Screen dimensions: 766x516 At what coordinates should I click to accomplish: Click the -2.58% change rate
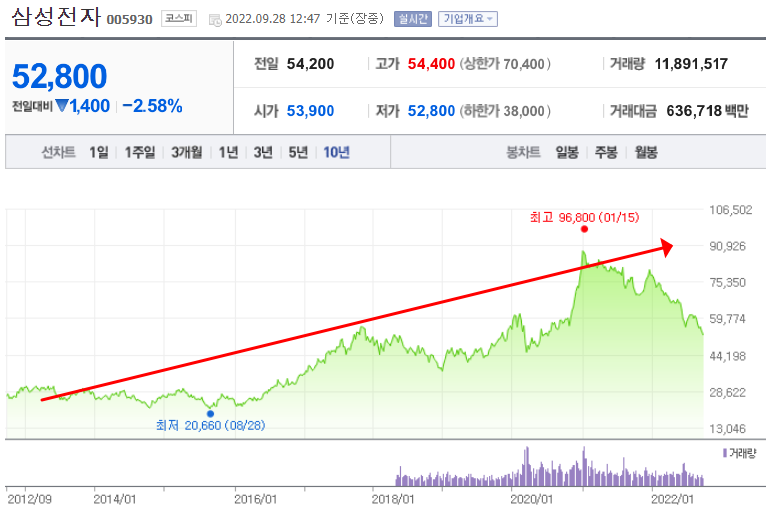point(152,106)
